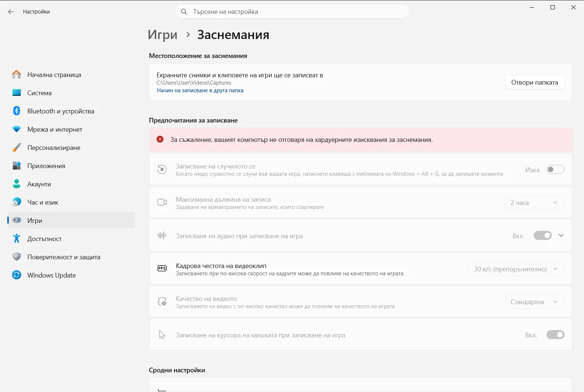Viewport: 584px width, 392px height.
Task: Click the Мрежа и интернет Wi-Fi icon
Action: tap(16, 129)
